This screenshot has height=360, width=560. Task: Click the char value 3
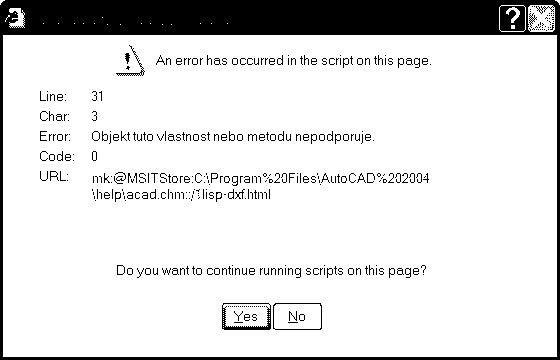[94, 116]
